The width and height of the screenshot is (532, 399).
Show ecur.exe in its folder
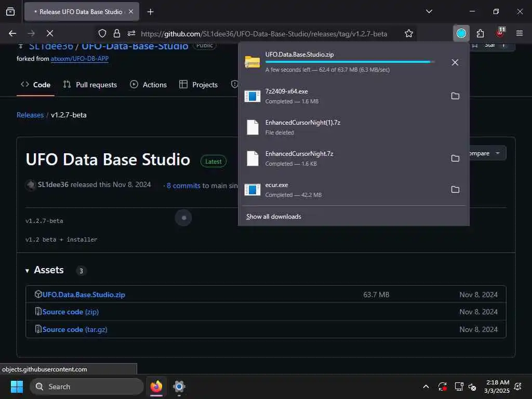(x=455, y=190)
